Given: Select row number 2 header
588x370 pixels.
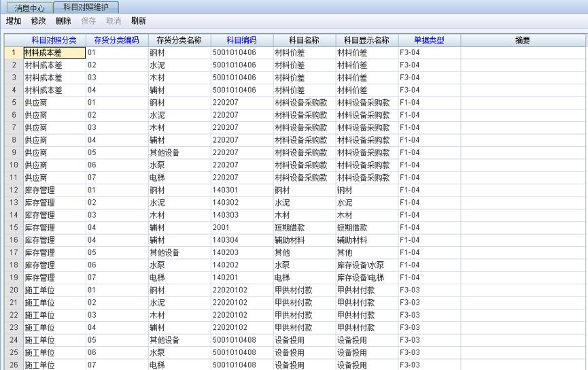Looking at the screenshot, I should [14, 65].
